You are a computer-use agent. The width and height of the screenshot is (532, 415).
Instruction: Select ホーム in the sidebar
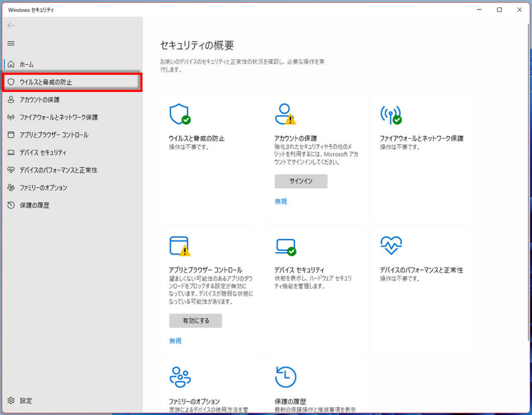(26, 64)
